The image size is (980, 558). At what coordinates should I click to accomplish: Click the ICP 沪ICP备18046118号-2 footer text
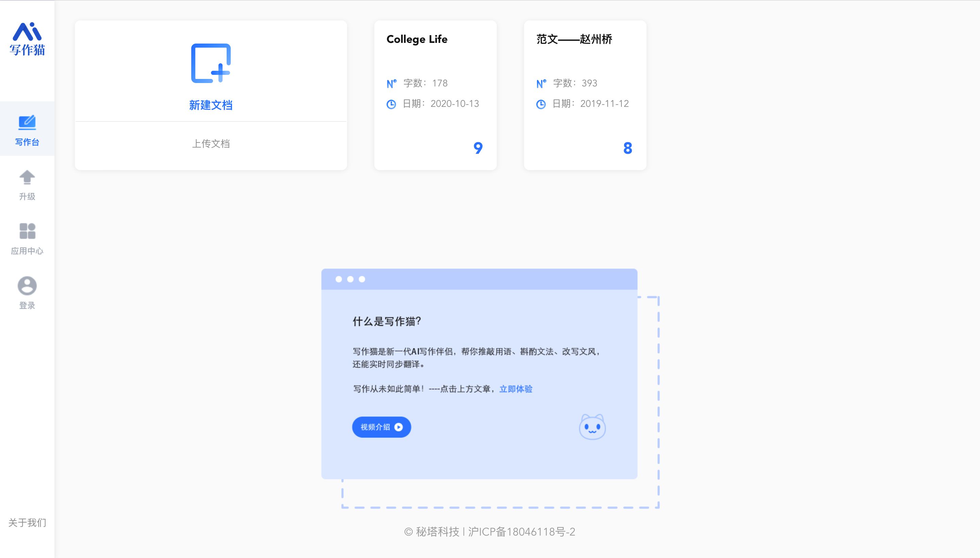521,531
